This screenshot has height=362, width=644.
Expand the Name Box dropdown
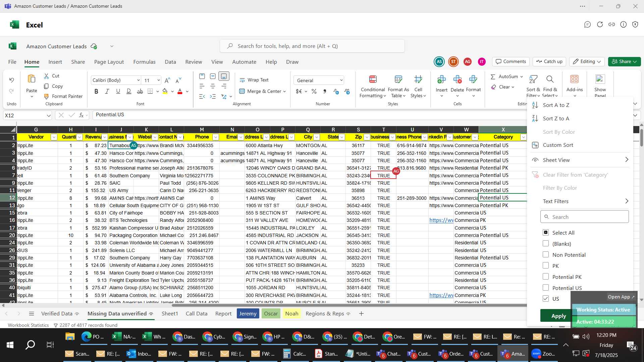tap(49, 116)
